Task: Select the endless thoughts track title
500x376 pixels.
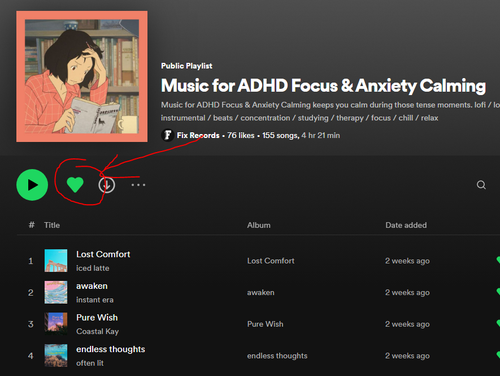Action: click(x=111, y=349)
